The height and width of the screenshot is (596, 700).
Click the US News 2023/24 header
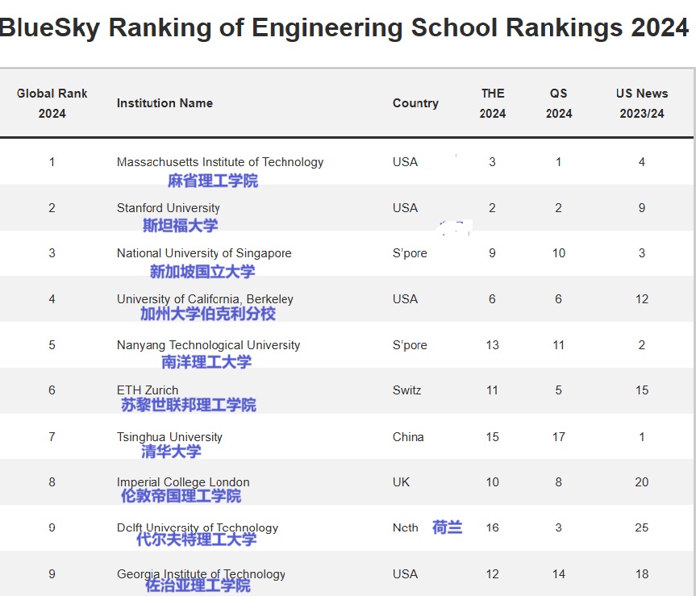641,103
